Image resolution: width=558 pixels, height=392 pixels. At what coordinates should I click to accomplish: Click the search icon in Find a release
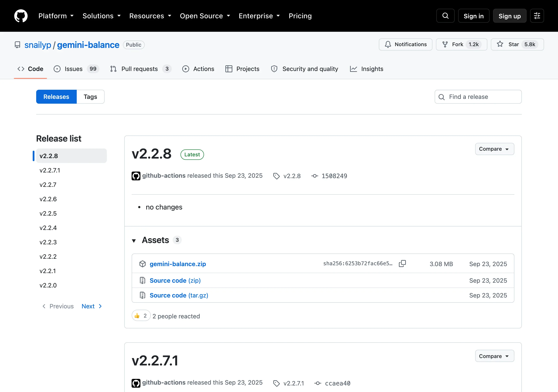click(x=441, y=97)
